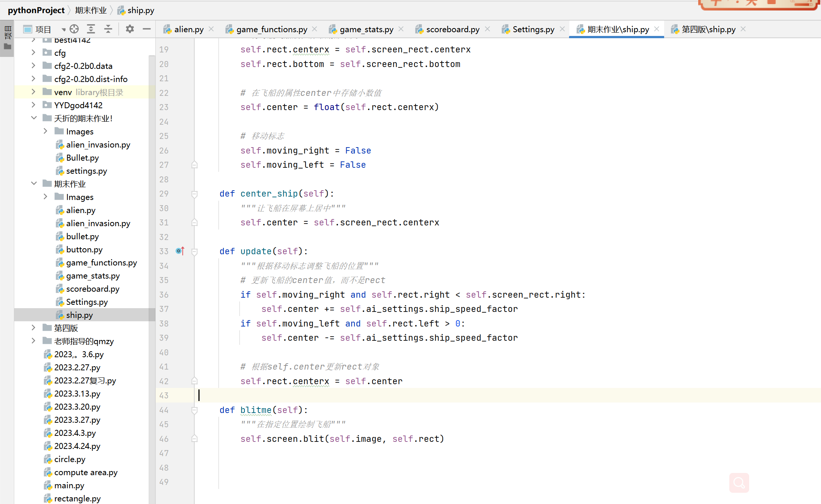Expand the YYDgod4142 folder

click(33, 105)
